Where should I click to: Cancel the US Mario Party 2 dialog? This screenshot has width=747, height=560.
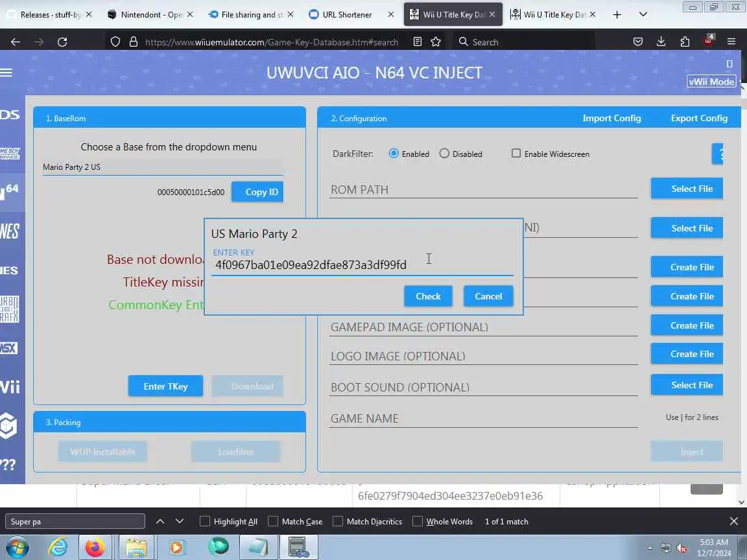coord(488,296)
